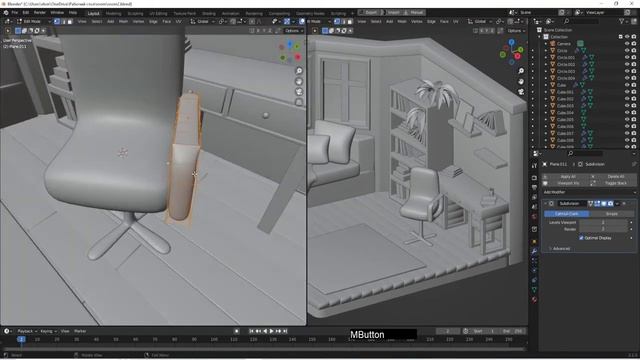Collapse the Collection in outliner
Image resolution: width=640 pixels, height=360 pixels.
click(540, 37)
